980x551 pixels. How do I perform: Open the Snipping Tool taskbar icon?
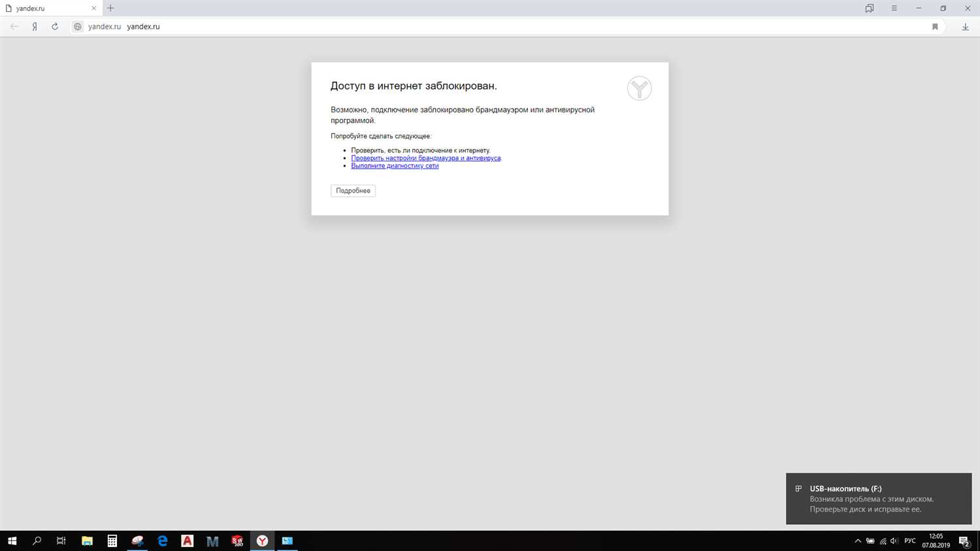pyautogui.click(x=137, y=541)
